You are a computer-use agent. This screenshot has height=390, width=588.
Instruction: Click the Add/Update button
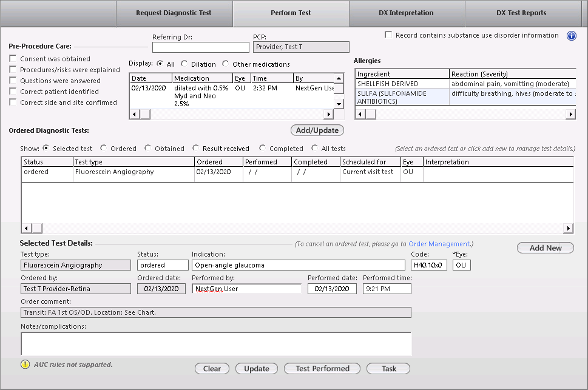pos(317,130)
